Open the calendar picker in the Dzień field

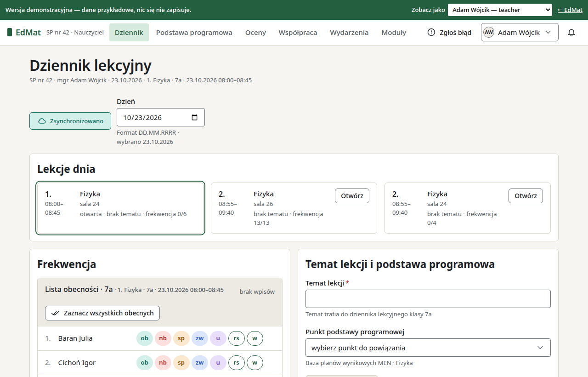coord(194,117)
